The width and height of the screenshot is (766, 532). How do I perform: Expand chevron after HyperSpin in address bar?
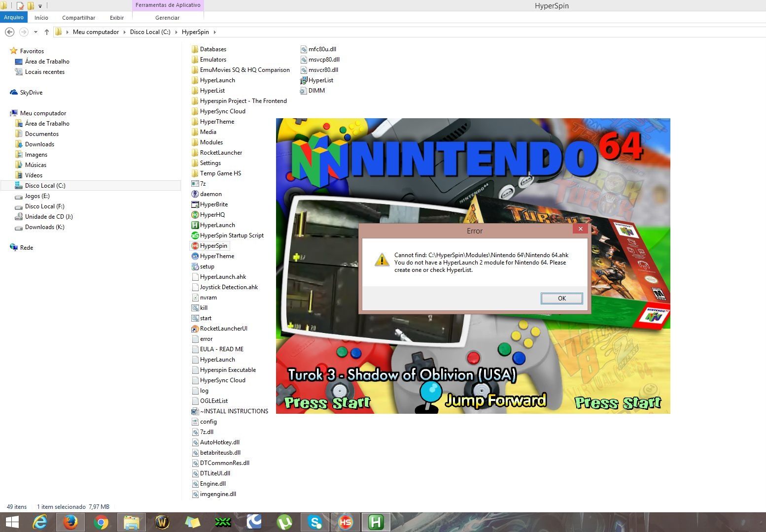214,32
